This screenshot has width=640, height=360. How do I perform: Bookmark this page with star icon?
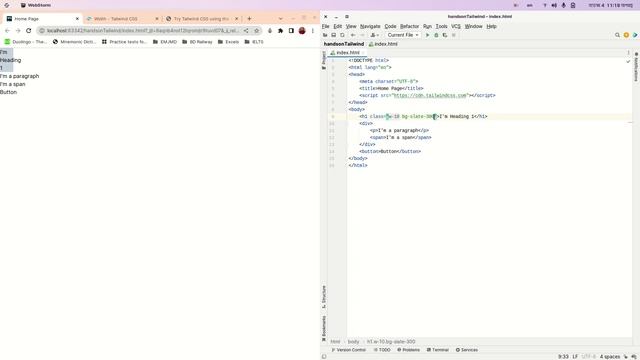pyautogui.click(x=257, y=31)
